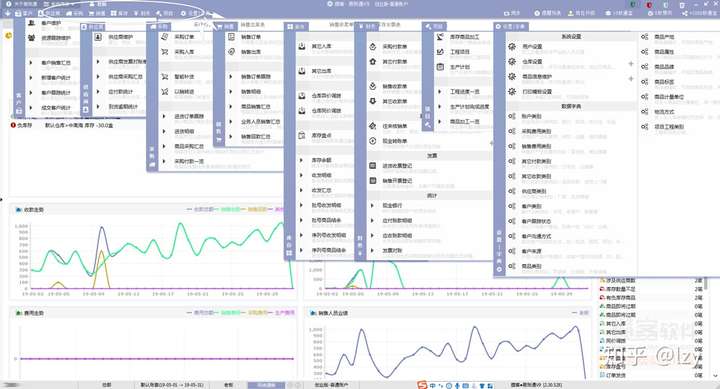This screenshot has width=720, height=389.
Task: Click 其它入库 row in the reminder list
Action: 650,324
